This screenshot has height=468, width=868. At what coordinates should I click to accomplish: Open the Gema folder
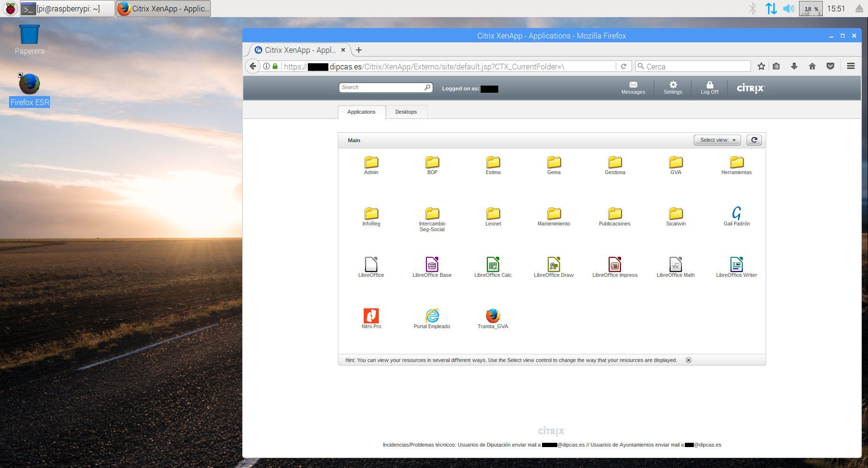pos(554,165)
